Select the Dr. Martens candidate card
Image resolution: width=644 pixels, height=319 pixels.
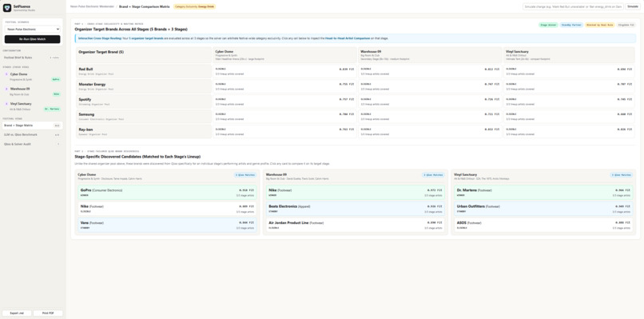coord(543,193)
